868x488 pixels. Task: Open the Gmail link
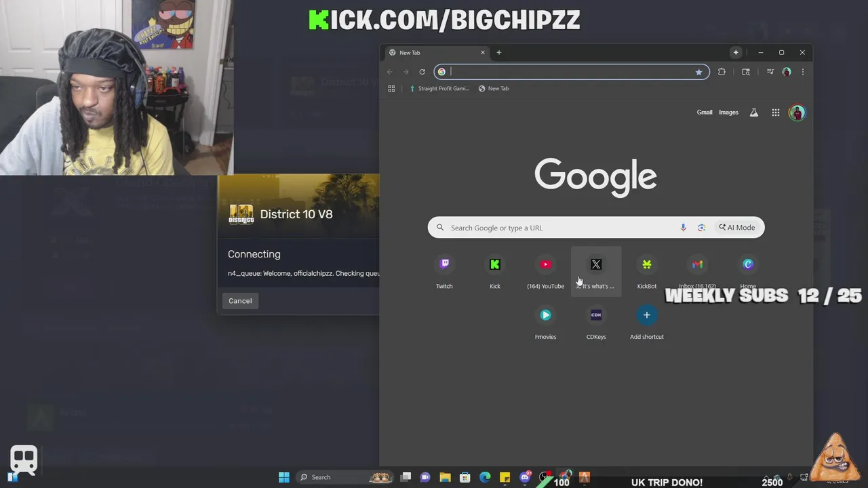point(705,113)
